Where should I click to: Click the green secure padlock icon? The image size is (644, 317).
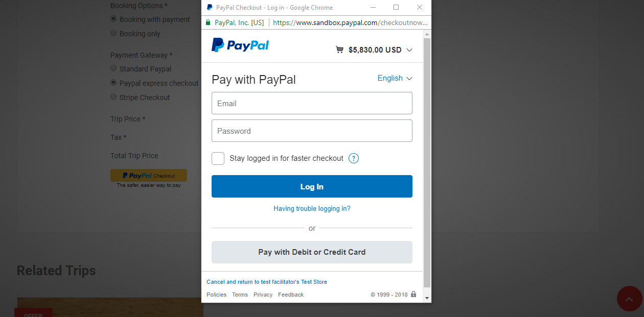click(208, 22)
